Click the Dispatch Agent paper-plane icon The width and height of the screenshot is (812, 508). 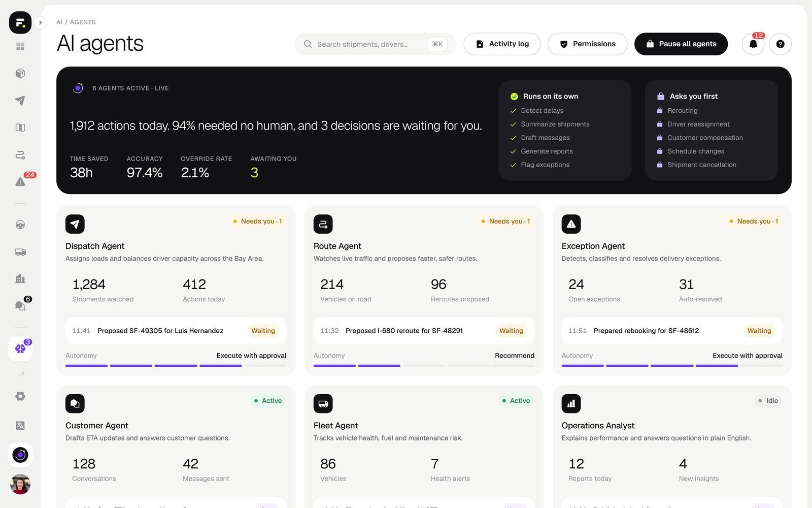click(75, 224)
